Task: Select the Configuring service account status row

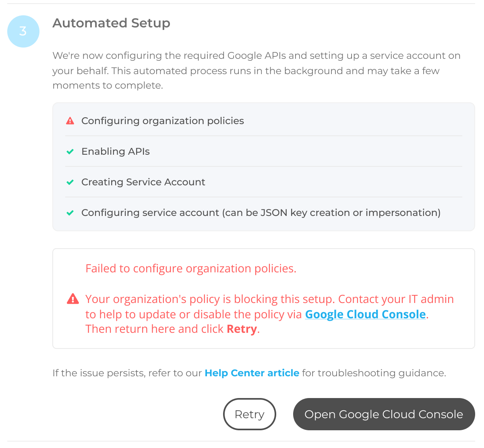Action: [x=264, y=213]
